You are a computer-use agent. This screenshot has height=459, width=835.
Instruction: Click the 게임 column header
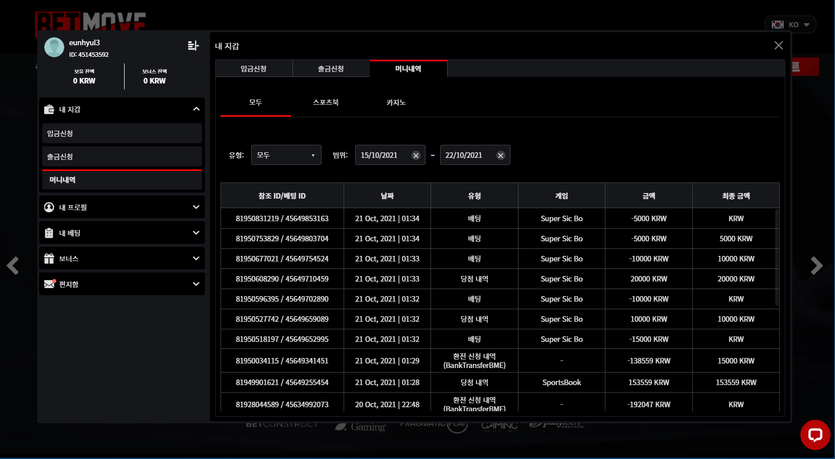click(562, 196)
